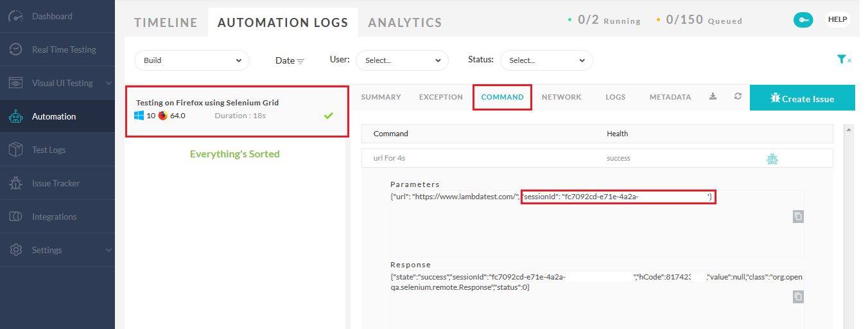Open the NETWORK tab
The width and height of the screenshot is (868, 329).
pos(562,97)
